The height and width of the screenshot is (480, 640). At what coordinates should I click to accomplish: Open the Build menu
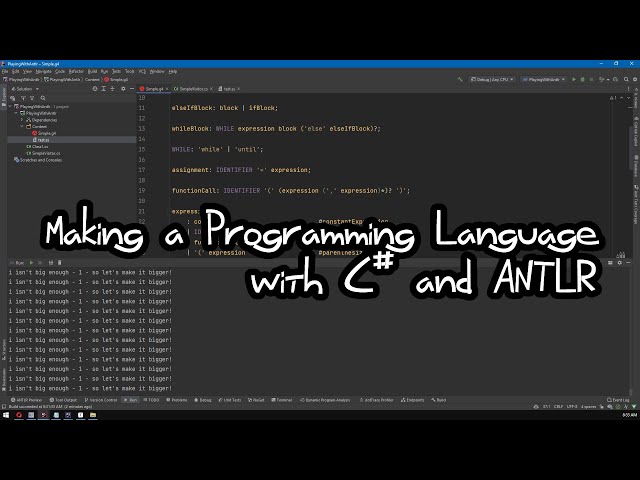(x=93, y=71)
